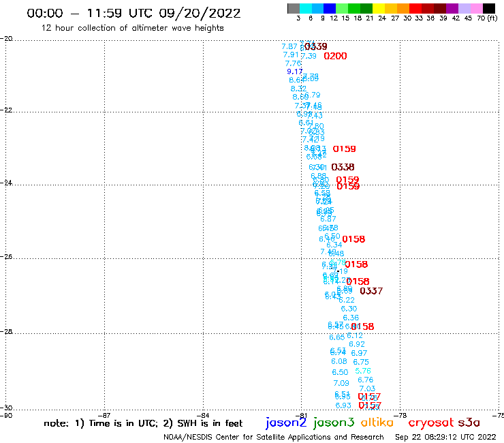The height and width of the screenshot is (443, 504).
Task: Click the latitude axis label -24
Action: point(6,183)
